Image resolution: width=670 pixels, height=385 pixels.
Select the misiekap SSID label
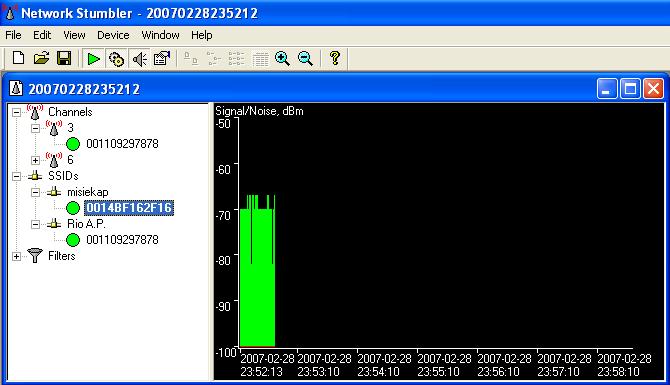(x=88, y=192)
